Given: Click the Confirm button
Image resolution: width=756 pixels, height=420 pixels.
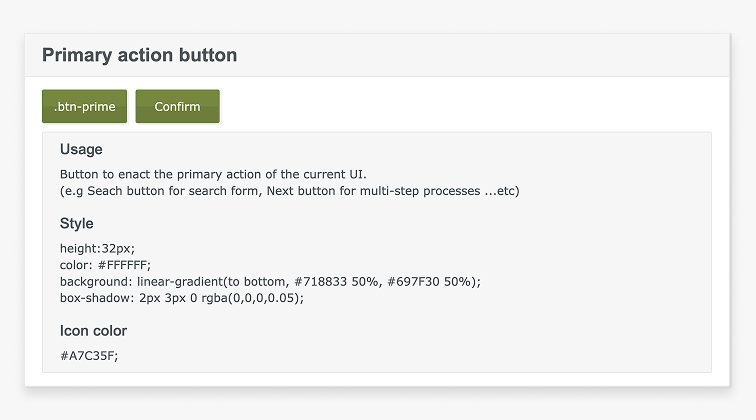Looking at the screenshot, I should (x=177, y=106).
